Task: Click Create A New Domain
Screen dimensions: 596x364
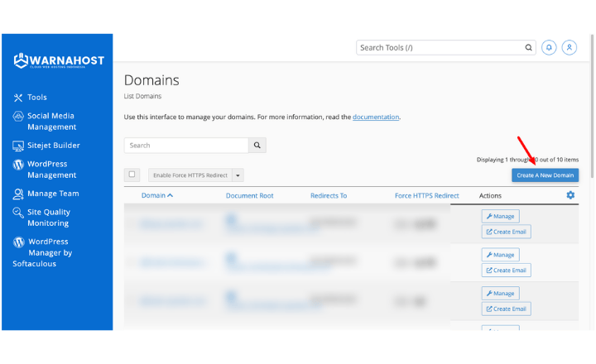Action: [x=545, y=175]
